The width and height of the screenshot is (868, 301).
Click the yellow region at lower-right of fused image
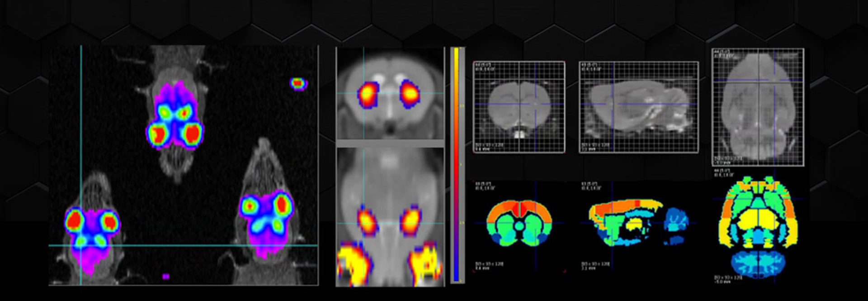point(426,265)
